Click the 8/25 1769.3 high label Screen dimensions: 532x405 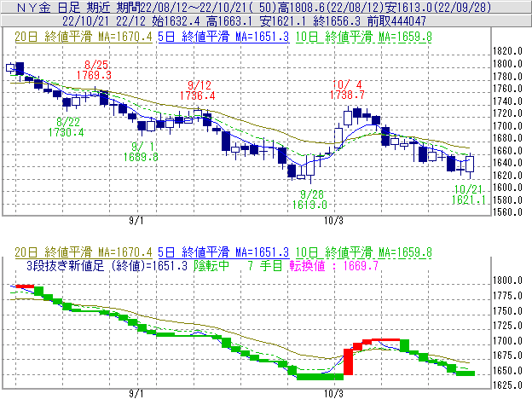click(x=94, y=70)
